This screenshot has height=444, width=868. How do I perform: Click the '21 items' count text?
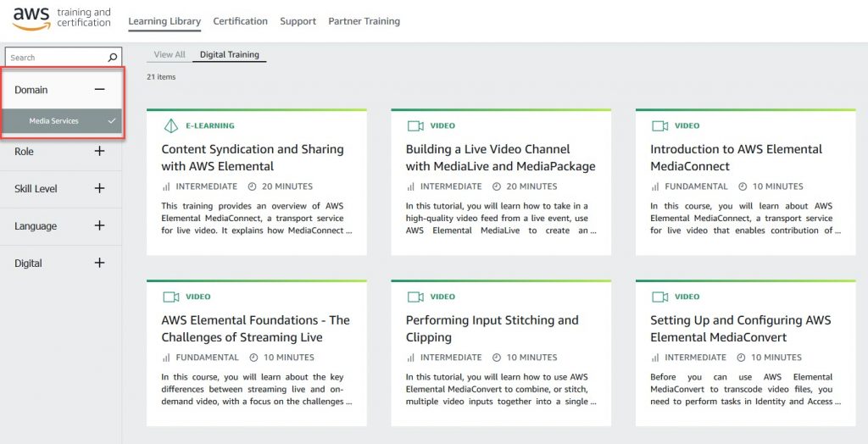click(x=161, y=77)
